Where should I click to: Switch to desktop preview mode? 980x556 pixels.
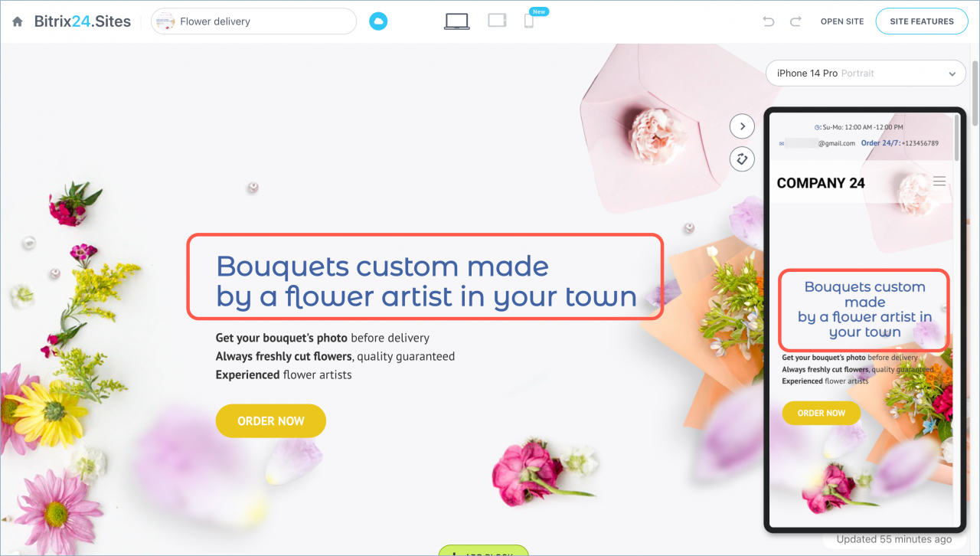(x=457, y=21)
